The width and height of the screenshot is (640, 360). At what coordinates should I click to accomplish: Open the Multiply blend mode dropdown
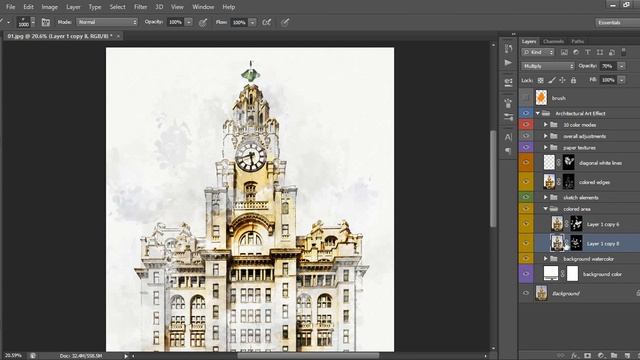pyautogui.click(x=548, y=66)
